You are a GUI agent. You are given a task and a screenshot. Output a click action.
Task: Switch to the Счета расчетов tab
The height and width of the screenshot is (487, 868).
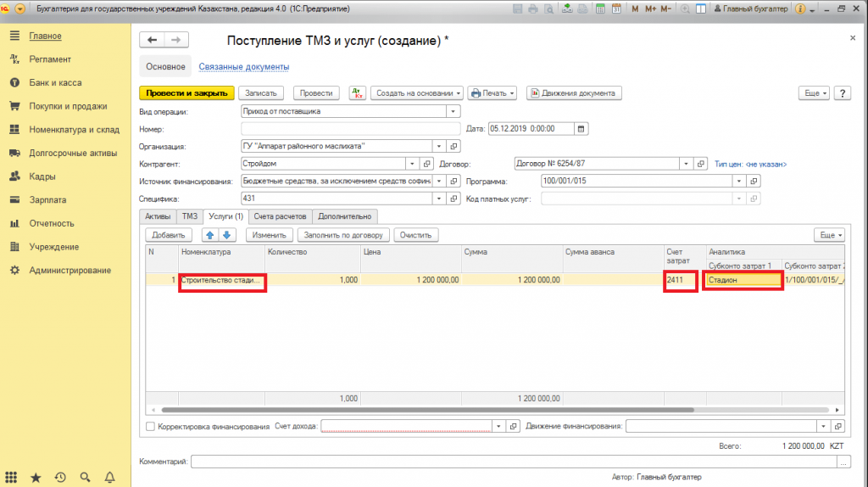coord(282,216)
